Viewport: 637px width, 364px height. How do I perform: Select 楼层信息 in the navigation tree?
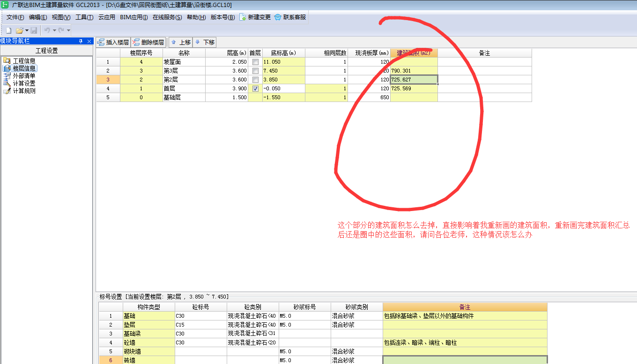coord(24,68)
